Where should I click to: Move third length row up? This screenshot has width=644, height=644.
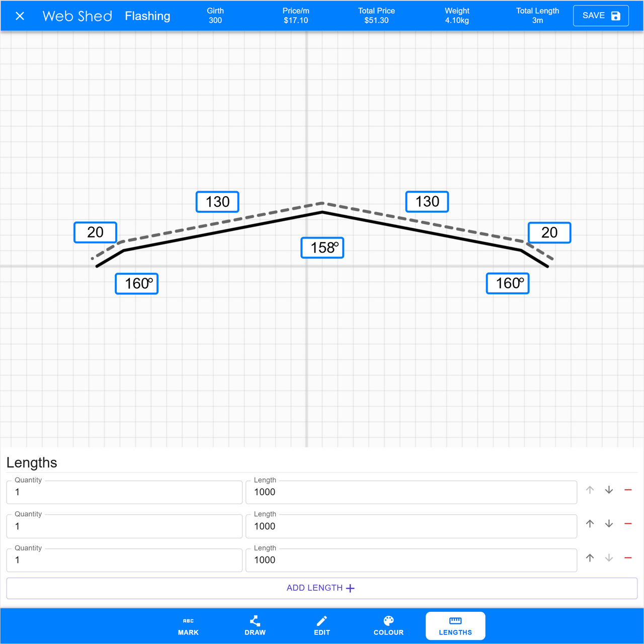point(590,558)
